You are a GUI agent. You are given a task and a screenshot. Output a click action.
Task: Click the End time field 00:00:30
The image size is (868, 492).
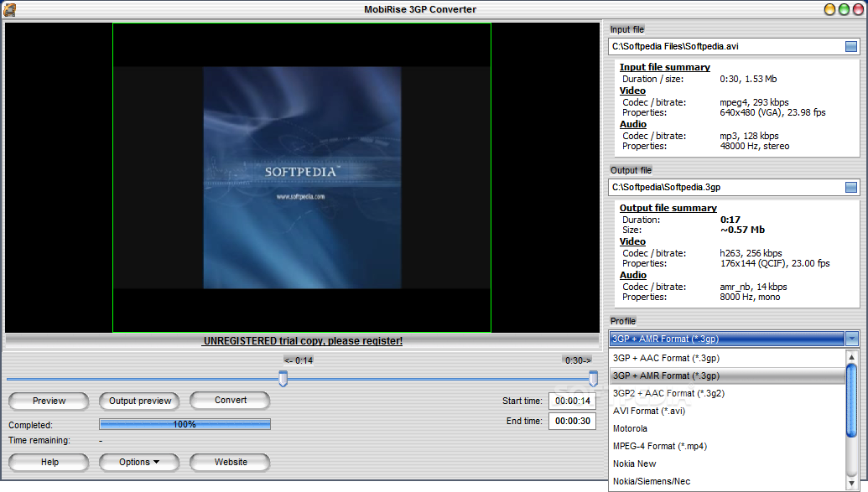tap(573, 421)
